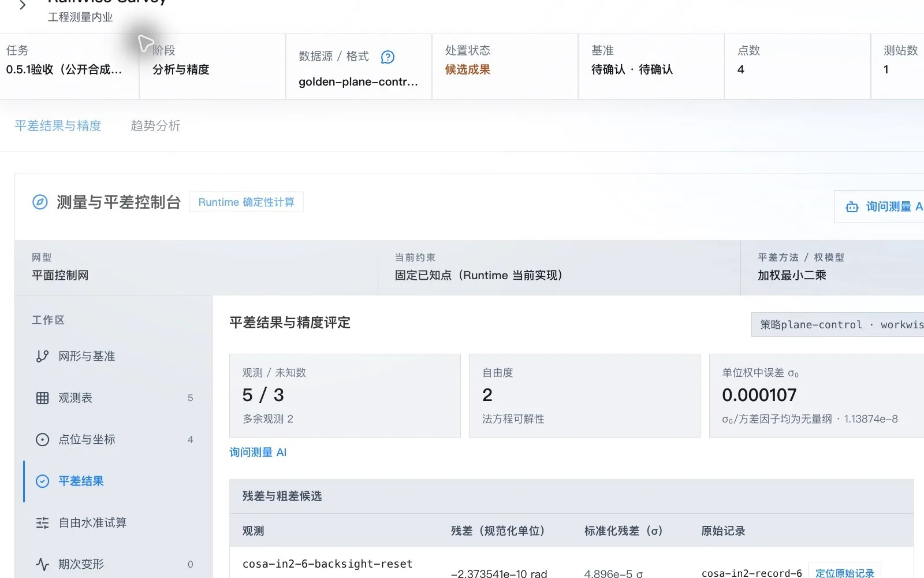This screenshot has height=578, width=924.
Task: Click the golden-plane-contr... data source value
Action: 358,81
